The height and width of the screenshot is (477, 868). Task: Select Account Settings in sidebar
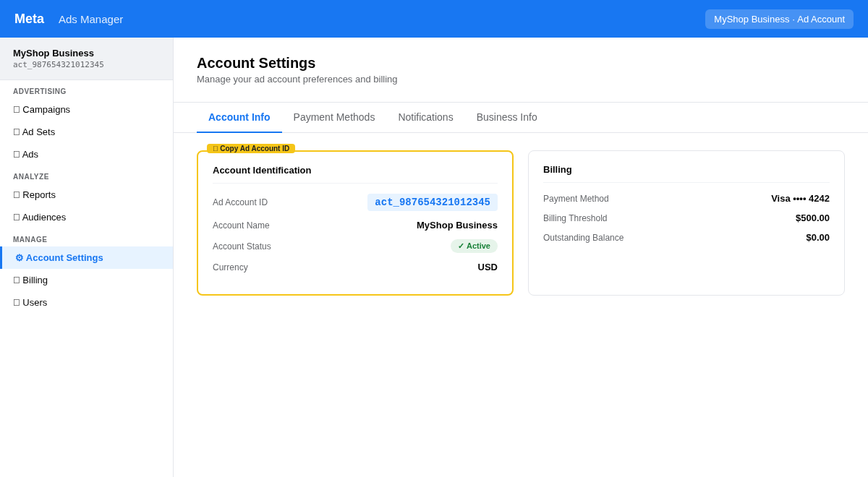pyautogui.click(x=86, y=257)
